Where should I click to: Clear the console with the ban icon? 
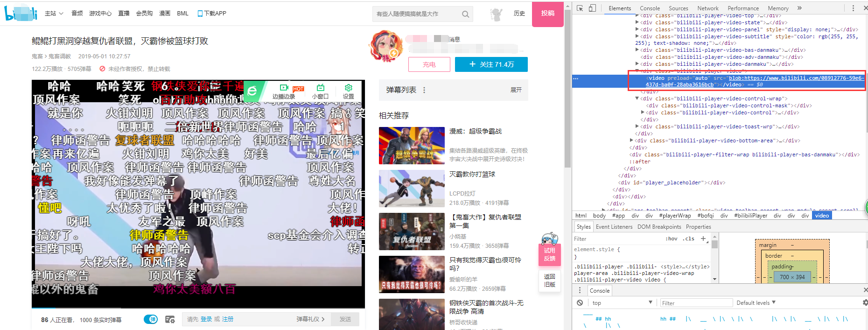coord(580,302)
